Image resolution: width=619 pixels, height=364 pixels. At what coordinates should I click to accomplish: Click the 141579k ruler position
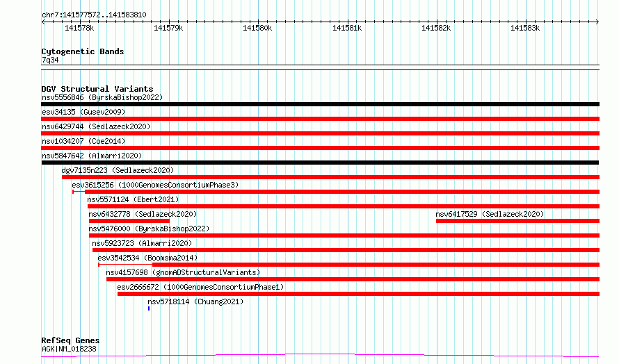pos(168,28)
